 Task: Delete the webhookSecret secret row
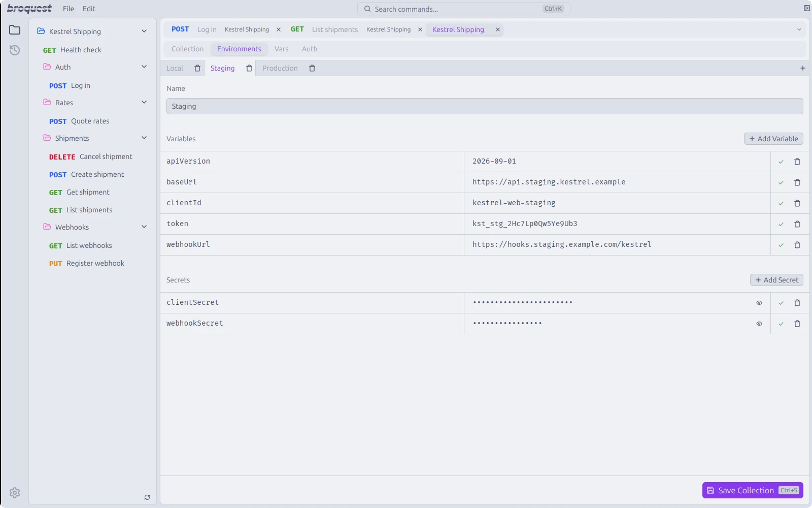(797, 324)
